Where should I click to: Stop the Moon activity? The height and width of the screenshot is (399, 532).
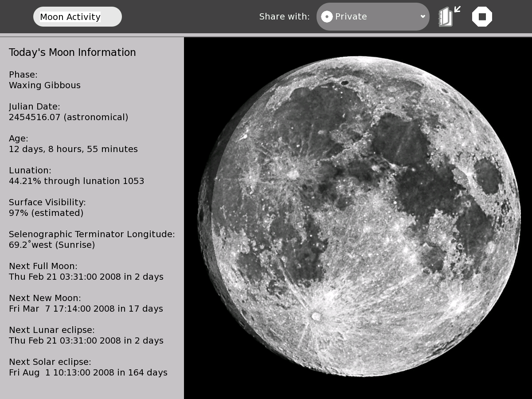tap(482, 17)
